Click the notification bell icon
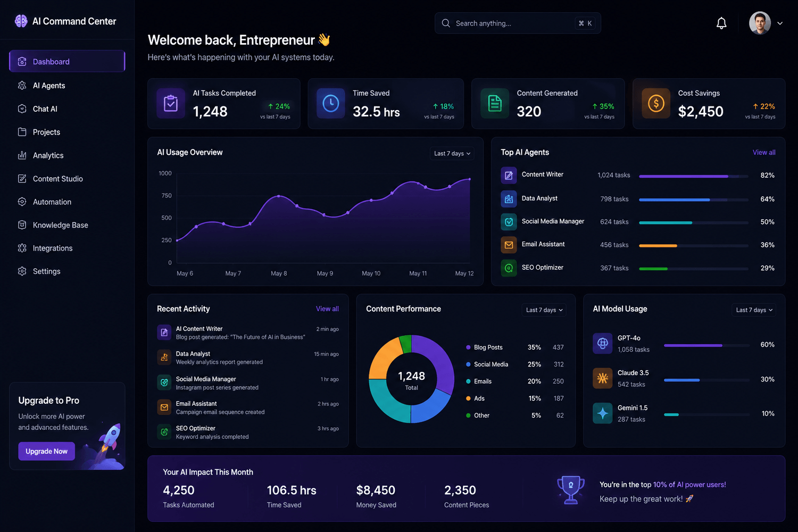This screenshot has width=798, height=532. click(721, 23)
